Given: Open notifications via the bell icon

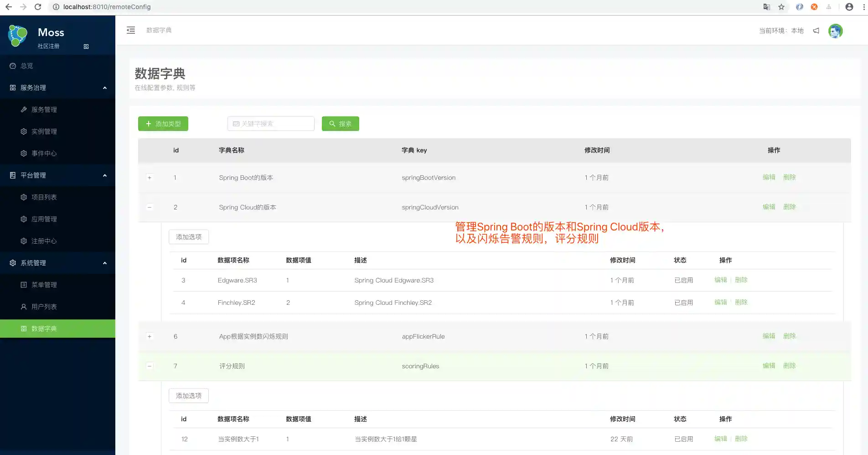Looking at the screenshot, I should (x=816, y=31).
